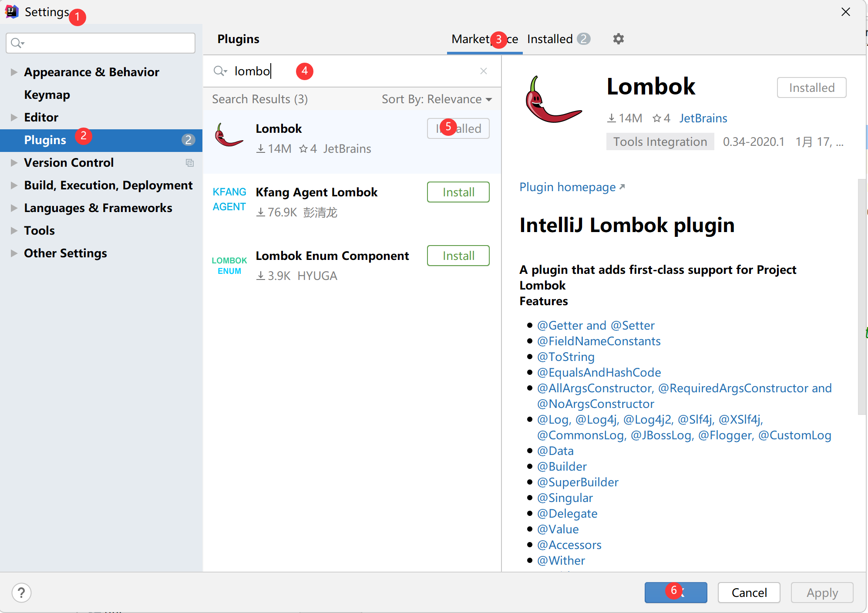Open the @Value feature link

[x=558, y=529]
